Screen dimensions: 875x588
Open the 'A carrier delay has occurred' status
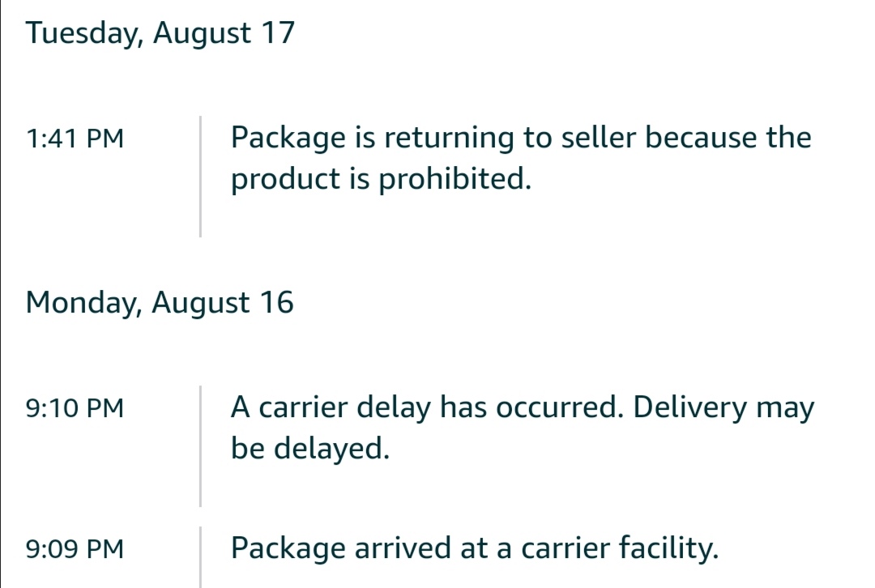(523, 428)
